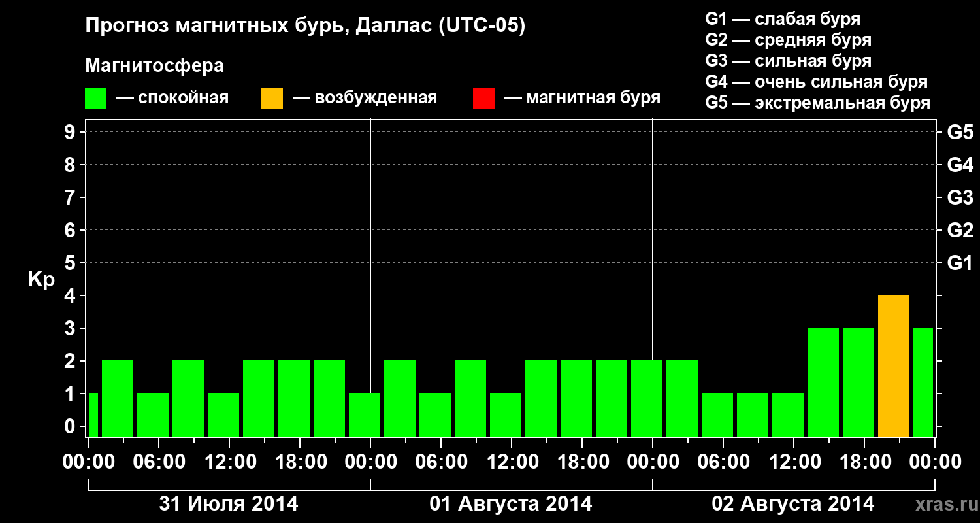Click the orange 'возбужденная' legend swatch

(x=272, y=99)
